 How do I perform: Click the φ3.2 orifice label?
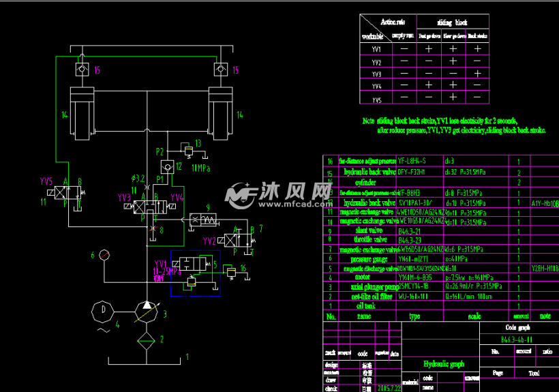tap(138, 178)
